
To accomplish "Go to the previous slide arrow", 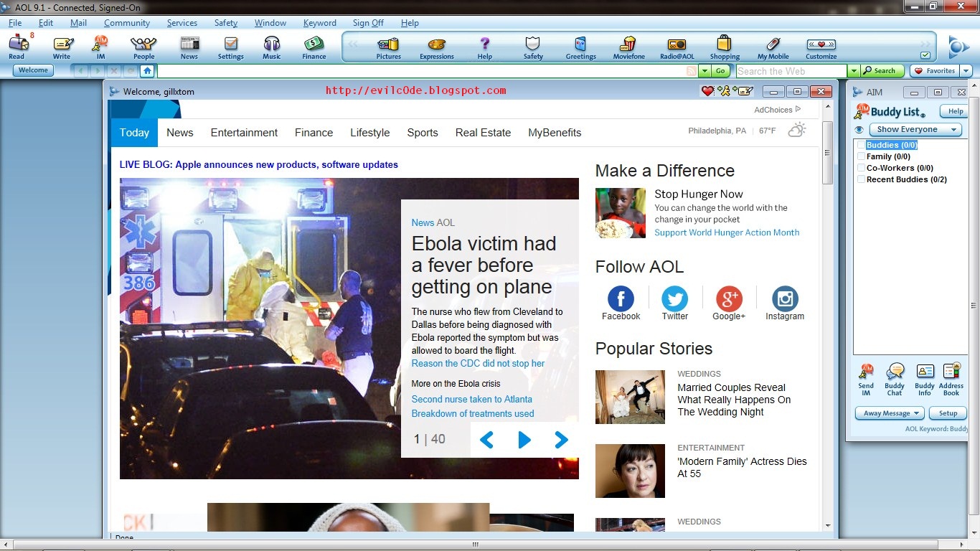I will point(486,440).
